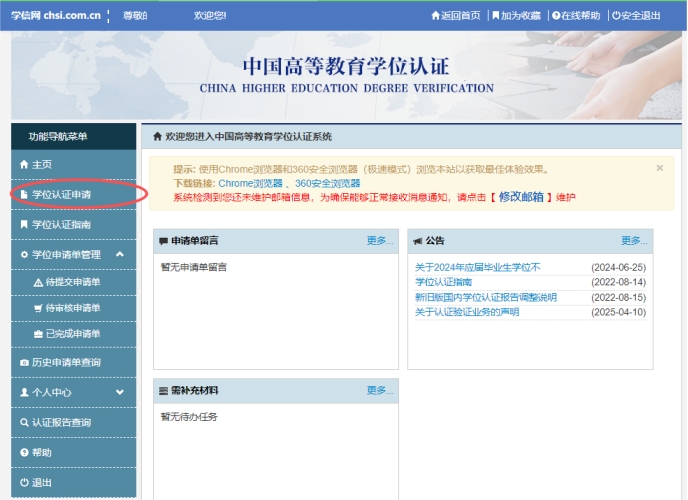The width and height of the screenshot is (688, 500).
Task: Open 已完成申请单 in the sidebar
Action: pos(72,333)
